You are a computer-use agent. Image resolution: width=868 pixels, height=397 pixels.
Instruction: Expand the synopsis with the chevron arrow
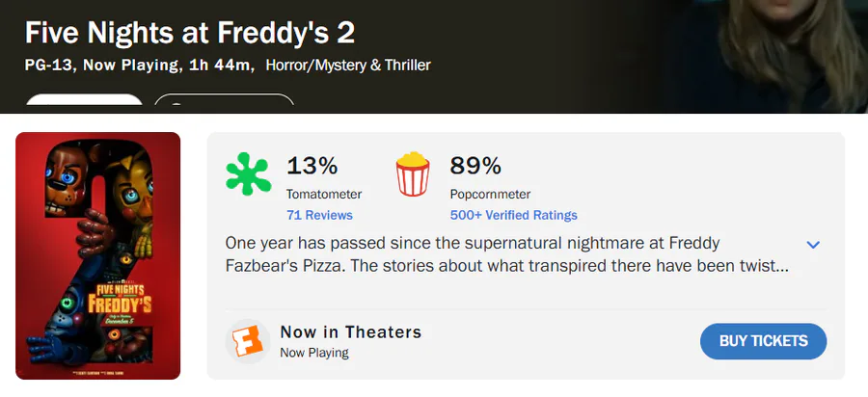coord(813,245)
